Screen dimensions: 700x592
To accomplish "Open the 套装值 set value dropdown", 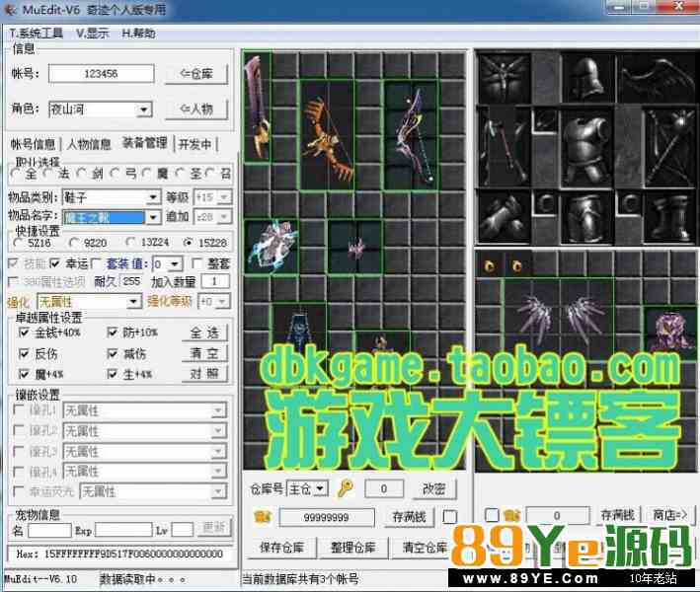I will pyautogui.click(x=175, y=264).
